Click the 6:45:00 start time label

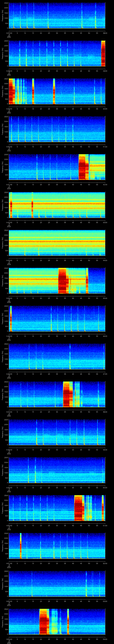[x=9, y=336]
